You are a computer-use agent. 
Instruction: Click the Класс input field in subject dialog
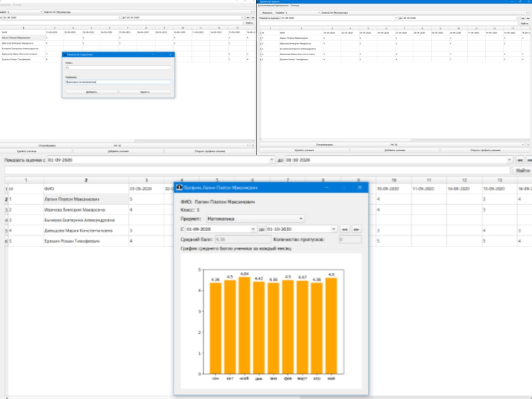(118, 68)
